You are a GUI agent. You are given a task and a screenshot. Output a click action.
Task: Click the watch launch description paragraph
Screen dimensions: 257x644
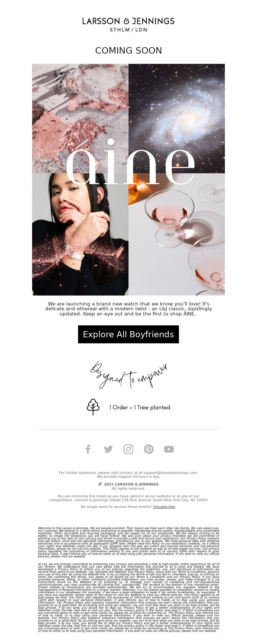click(128, 309)
